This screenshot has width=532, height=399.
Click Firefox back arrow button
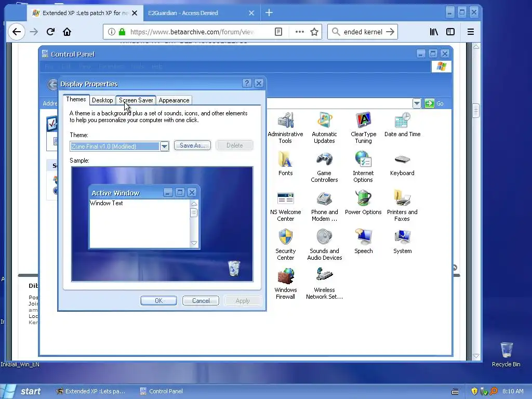click(x=16, y=32)
